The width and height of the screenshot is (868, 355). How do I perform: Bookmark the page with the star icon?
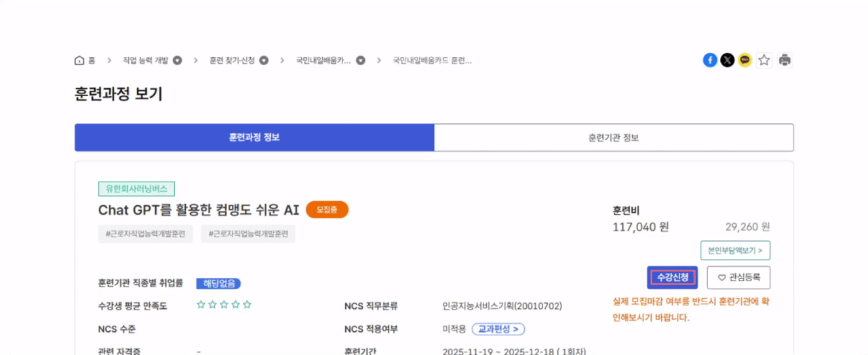764,60
